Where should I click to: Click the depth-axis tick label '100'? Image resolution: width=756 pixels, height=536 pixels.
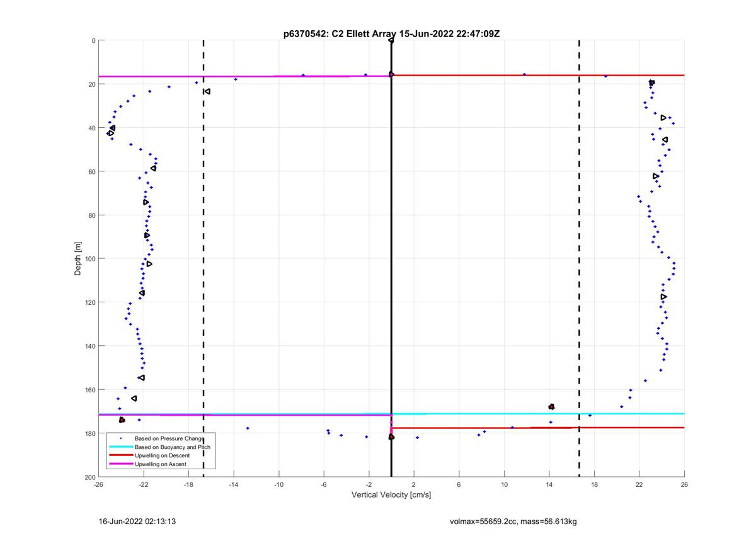click(x=90, y=258)
